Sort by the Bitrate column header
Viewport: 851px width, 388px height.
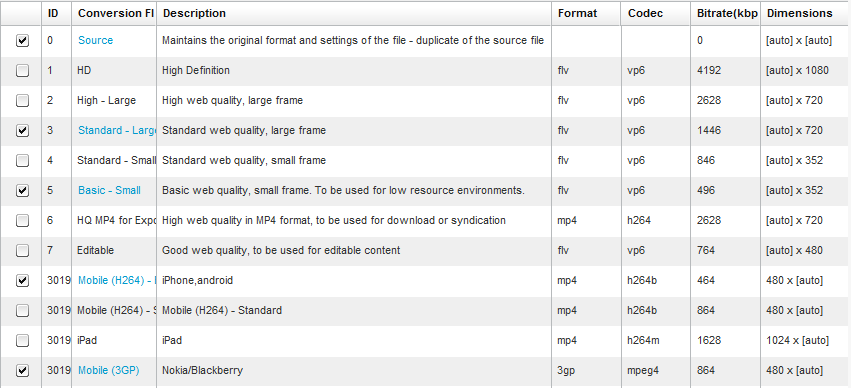(726, 14)
